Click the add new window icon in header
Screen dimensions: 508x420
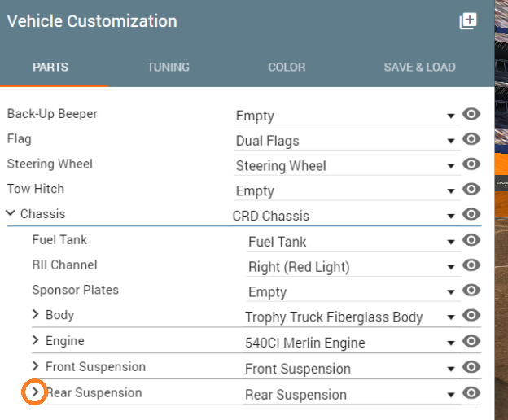(468, 21)
